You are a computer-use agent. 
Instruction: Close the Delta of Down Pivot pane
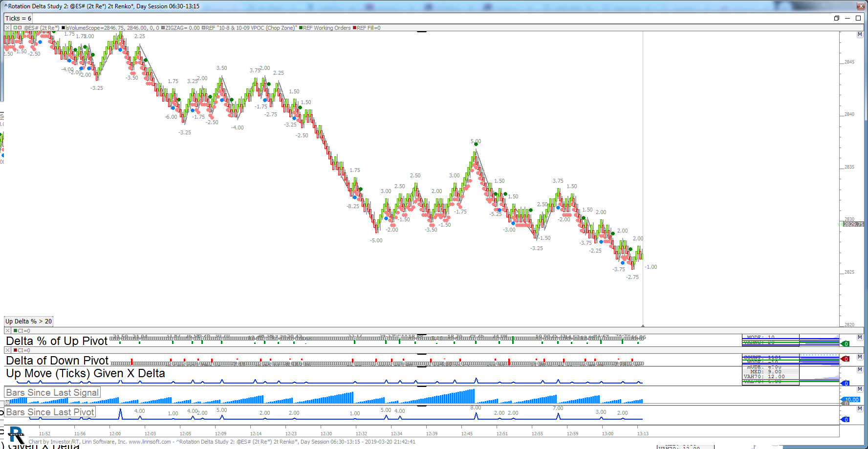tap(7, 350)
